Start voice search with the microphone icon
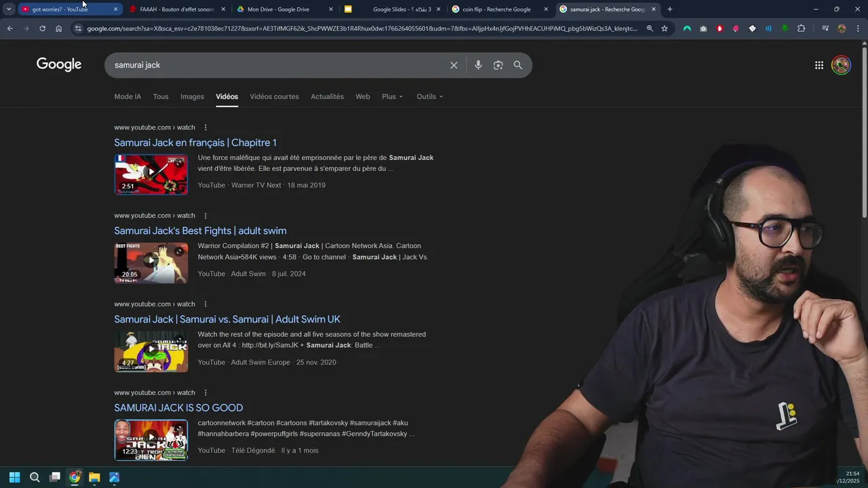Image resolution: width=868 pixels, height=488 pixels. click(x=478, y=65)
